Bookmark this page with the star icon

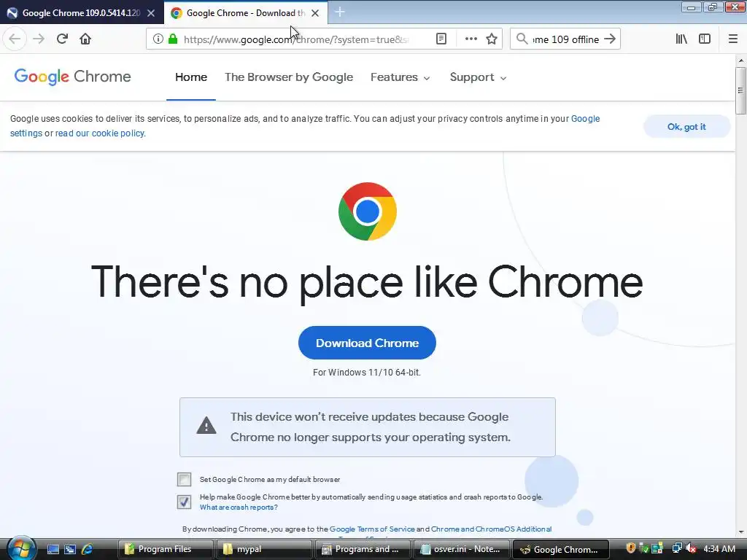492,39
